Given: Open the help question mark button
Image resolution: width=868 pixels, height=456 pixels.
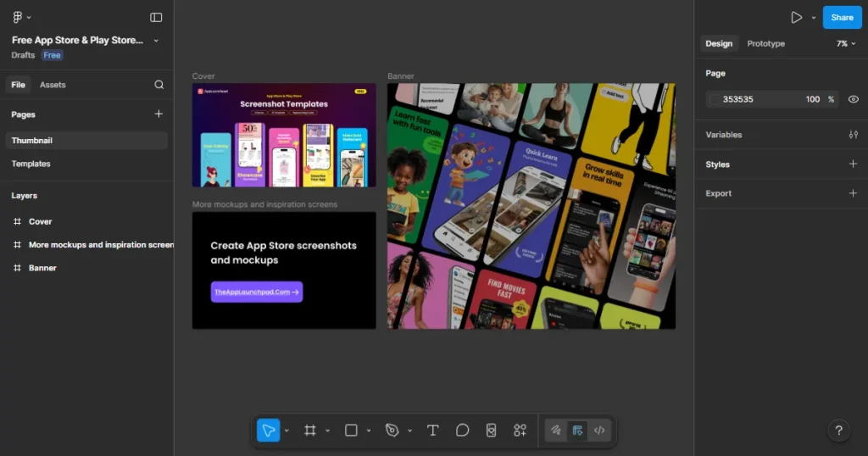Looking at the screenshot, I should 838,431.
